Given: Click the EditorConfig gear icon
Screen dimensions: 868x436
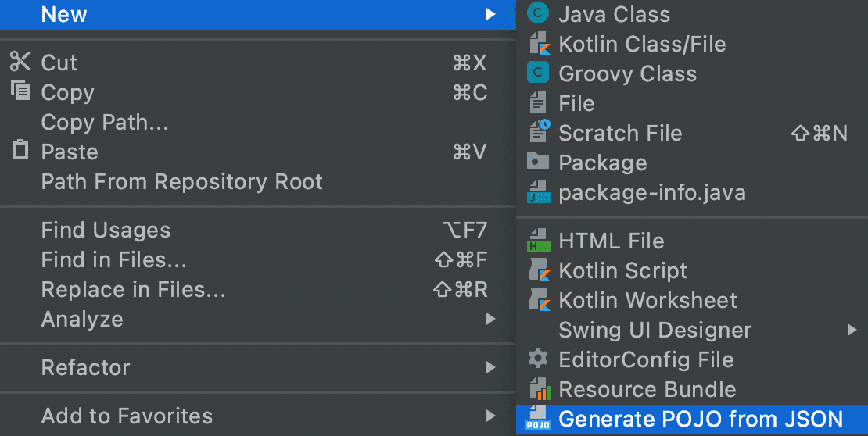Looking at the screenshot, I should pos(538,359).
